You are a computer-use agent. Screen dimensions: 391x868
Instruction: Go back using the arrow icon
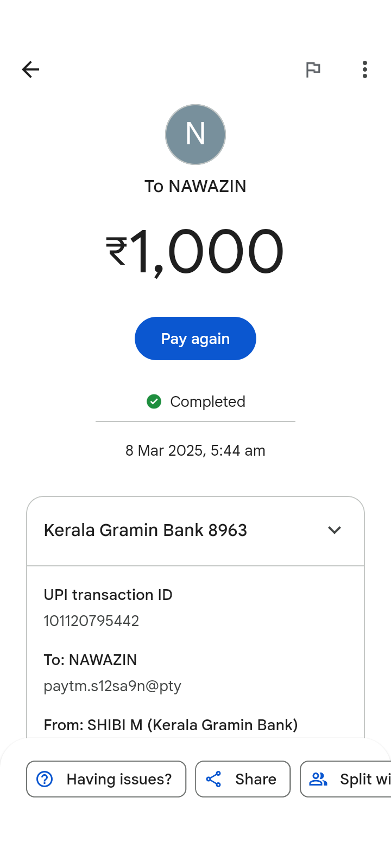click(x=30, y=69)
